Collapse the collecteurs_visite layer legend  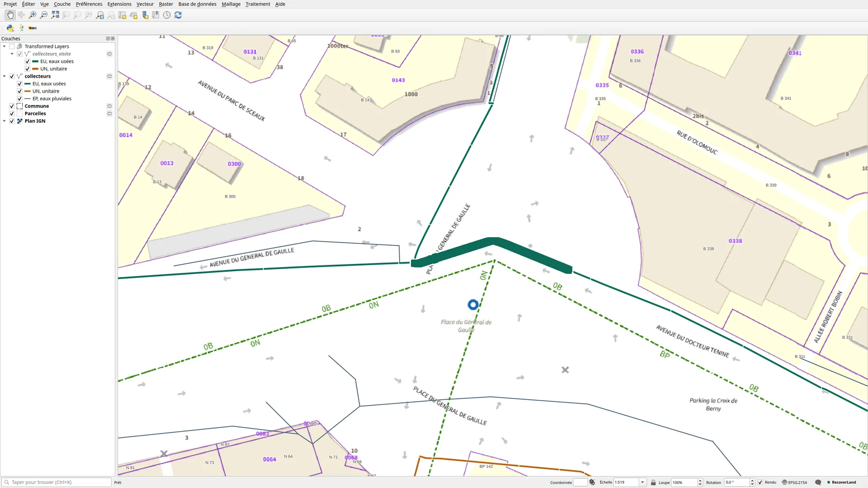click(x=12, y=54)
